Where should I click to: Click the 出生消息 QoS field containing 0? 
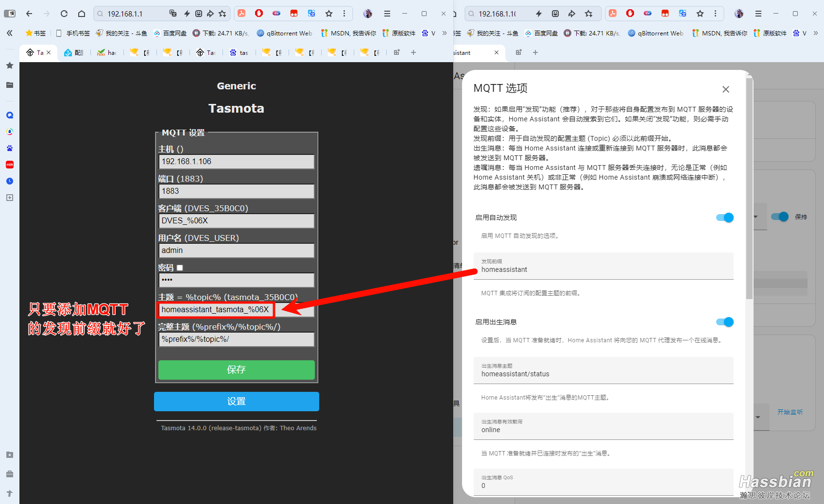[x=603, y=482]
